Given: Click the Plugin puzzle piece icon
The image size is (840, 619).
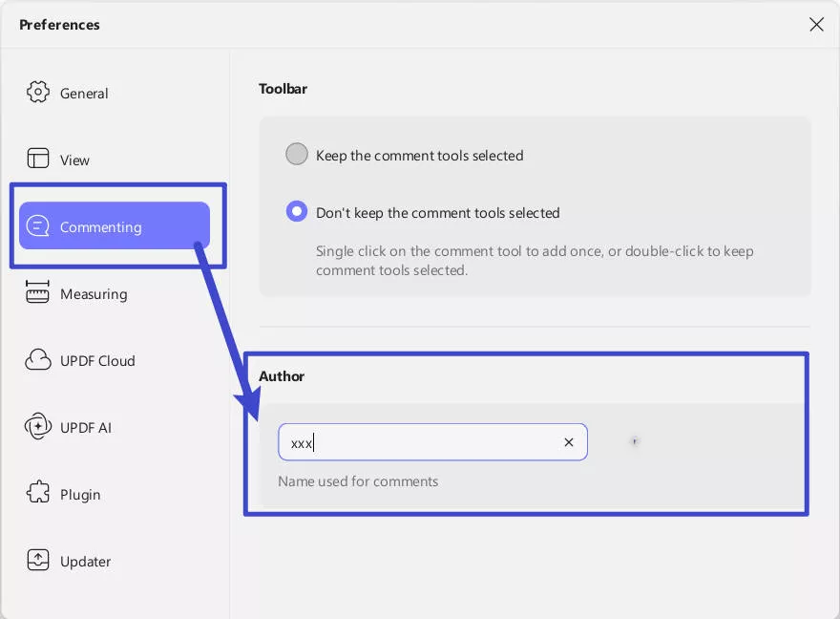Looking at the screenshot, I should pyautogui.click(x=38, y=494).
